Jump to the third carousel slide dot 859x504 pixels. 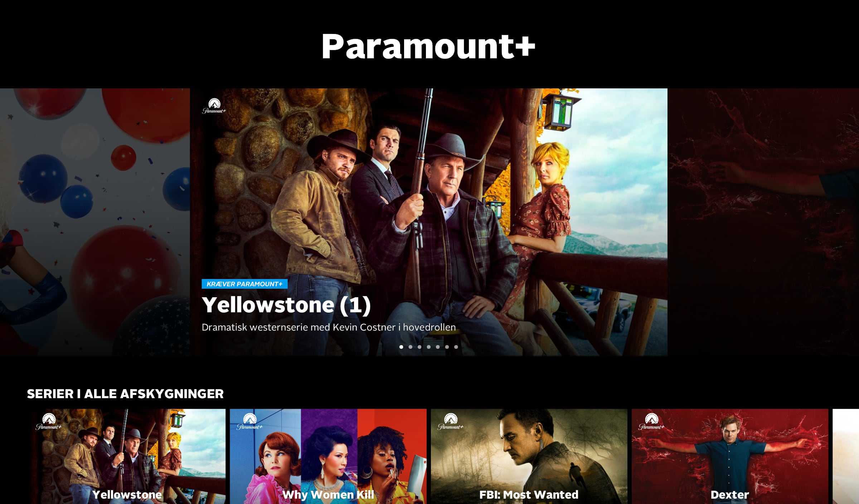point(419,347)
